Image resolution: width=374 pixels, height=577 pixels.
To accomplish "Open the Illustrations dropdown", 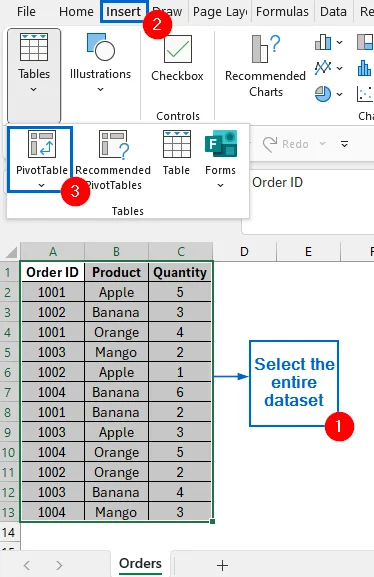I will click(x=100, y=63).
